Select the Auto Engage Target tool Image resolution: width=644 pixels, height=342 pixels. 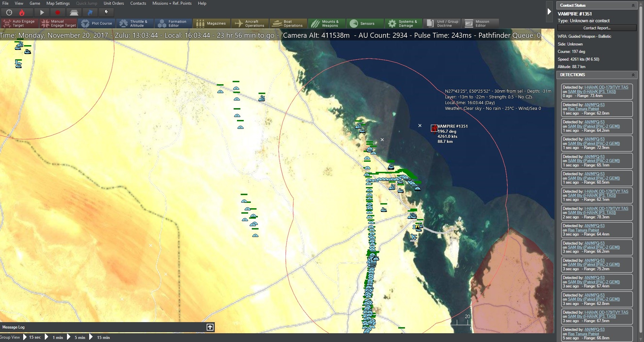click(x=19, y=23)
